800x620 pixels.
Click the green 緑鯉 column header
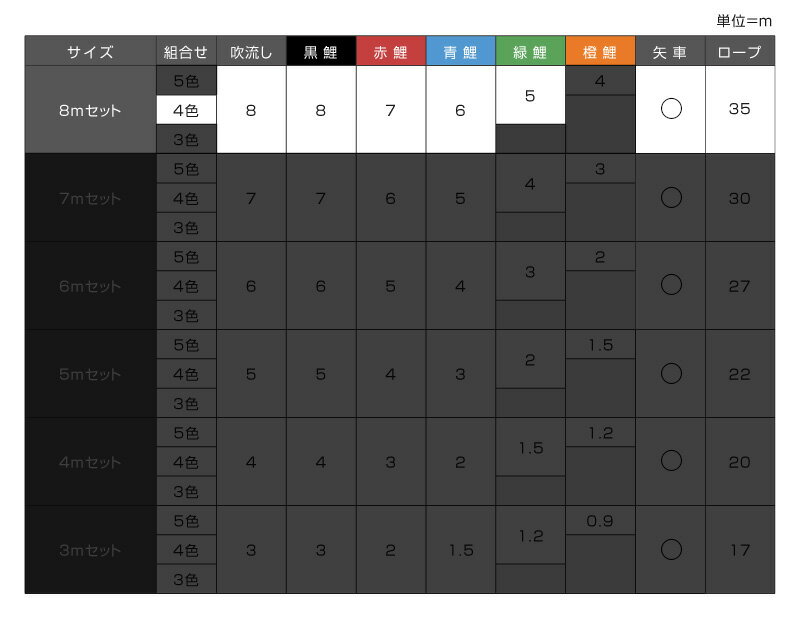click(x=531, y=52)
